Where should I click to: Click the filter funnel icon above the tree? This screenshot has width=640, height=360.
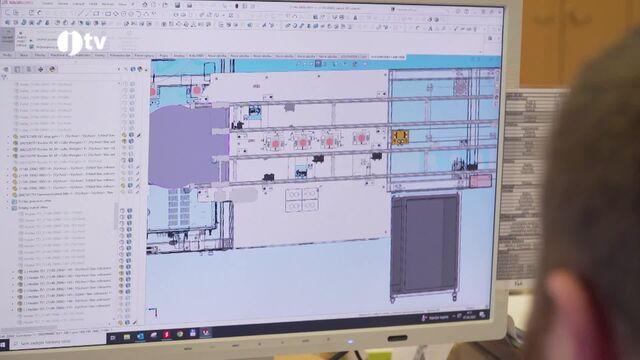point(4,77)
